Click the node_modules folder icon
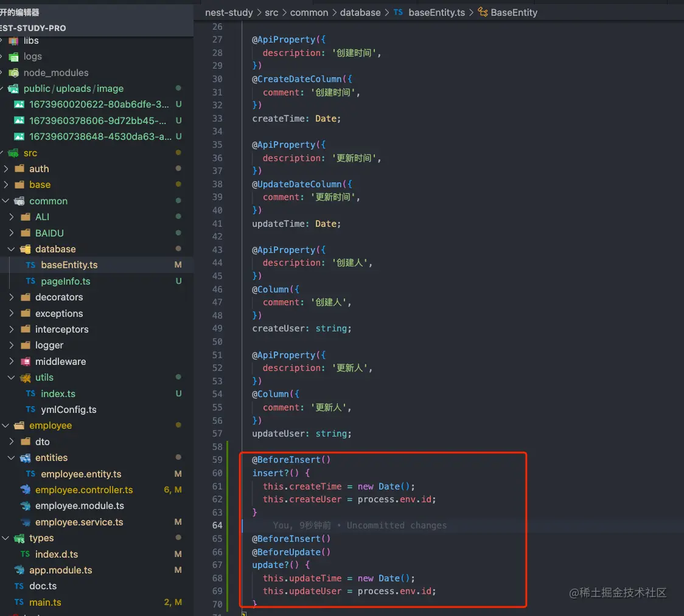 [13, 73]
